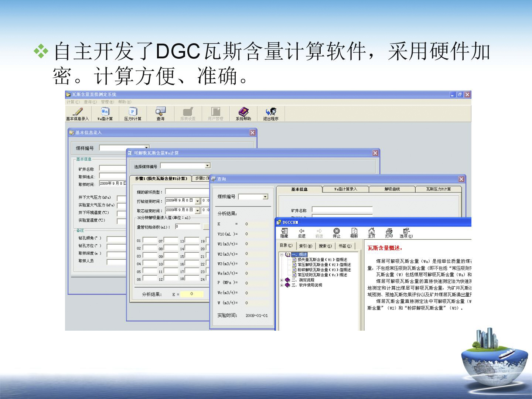Click the 刷新 icon in help toolbar
Screen dimensions: 532x399
point(354,233)
